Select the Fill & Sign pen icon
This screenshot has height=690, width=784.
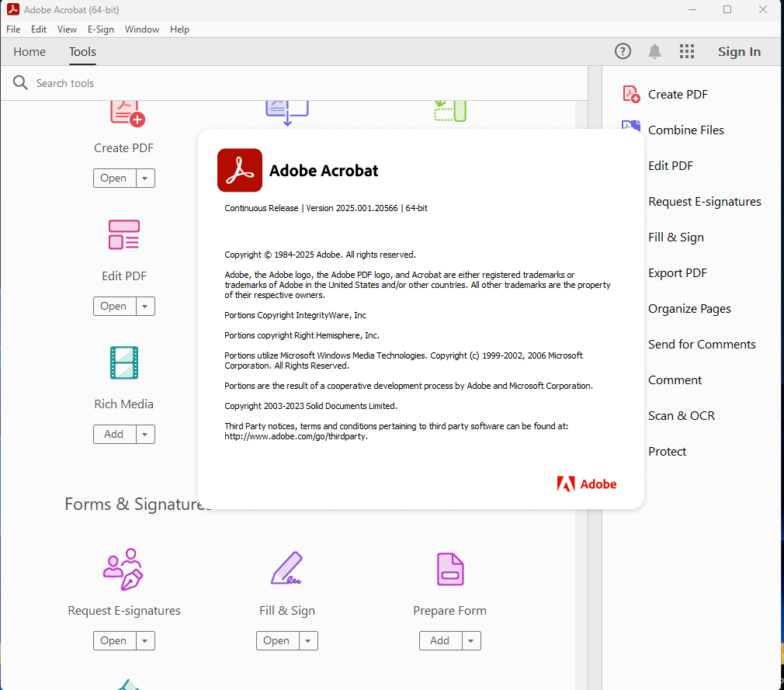click(x=287, y=568)
